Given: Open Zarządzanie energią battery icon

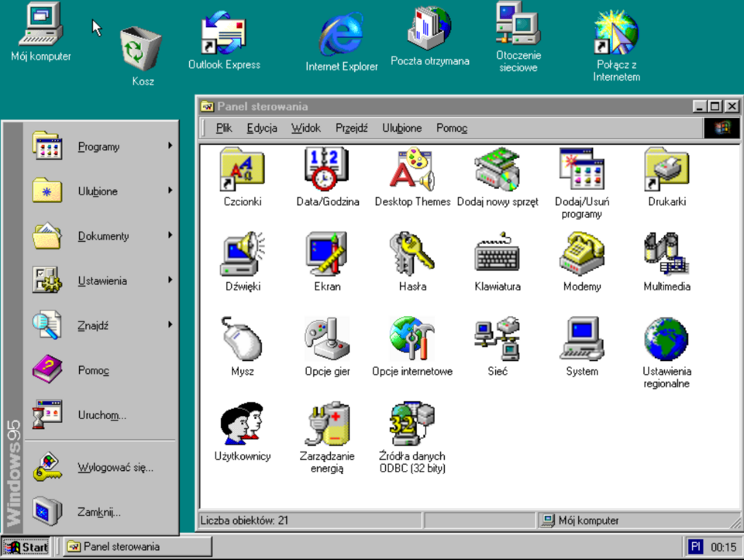Looking at the screenshot, I should point(327,424).
